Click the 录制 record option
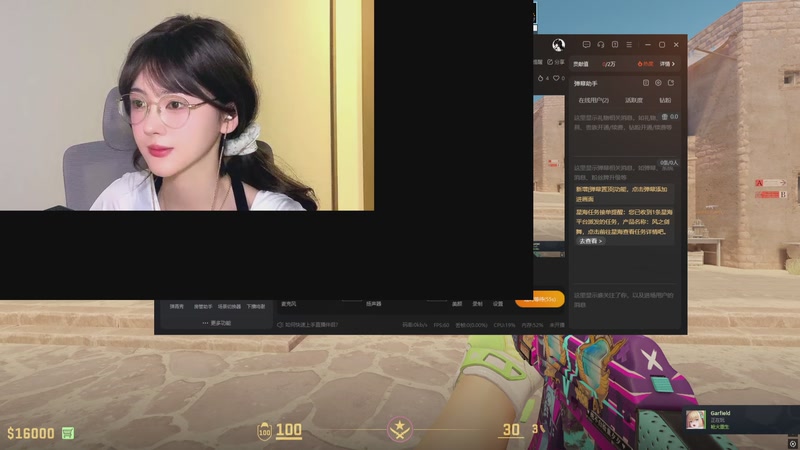The width and height of the screenshot is (800, 450). tap(478, 304)
